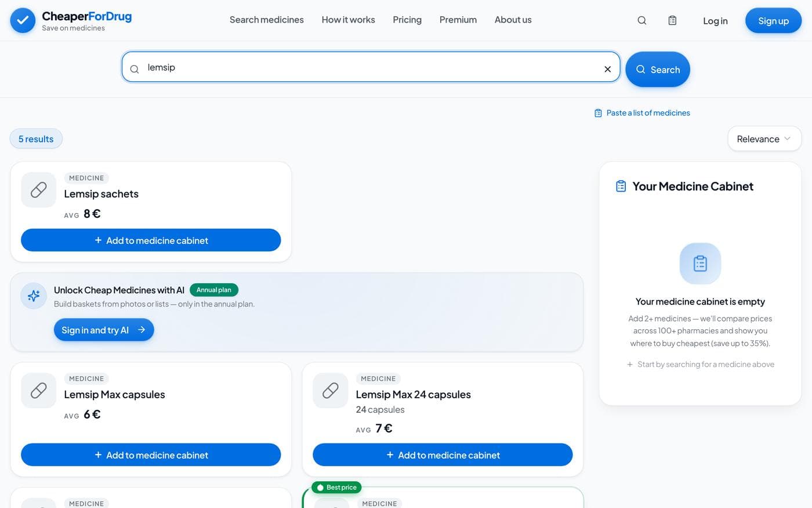812x508 pixels.
Task: Open the Relevance sort dropdown
Action: (x=764, y=139)
